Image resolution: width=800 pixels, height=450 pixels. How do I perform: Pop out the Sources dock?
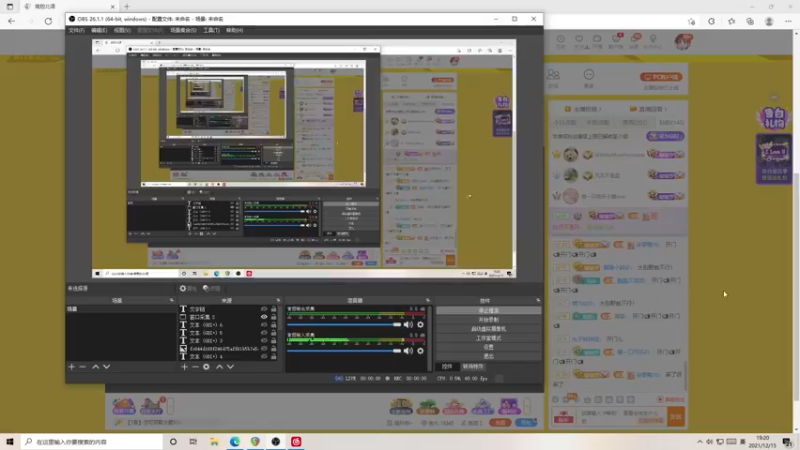[278, 300]
